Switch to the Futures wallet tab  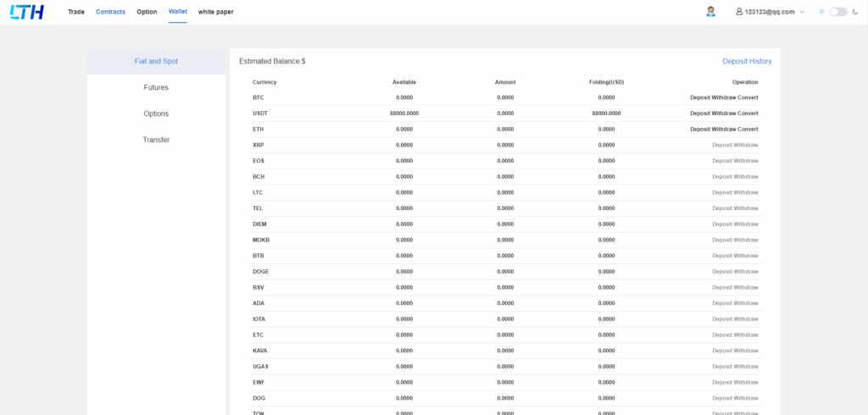pyautogui.click(x=156, y=87)
